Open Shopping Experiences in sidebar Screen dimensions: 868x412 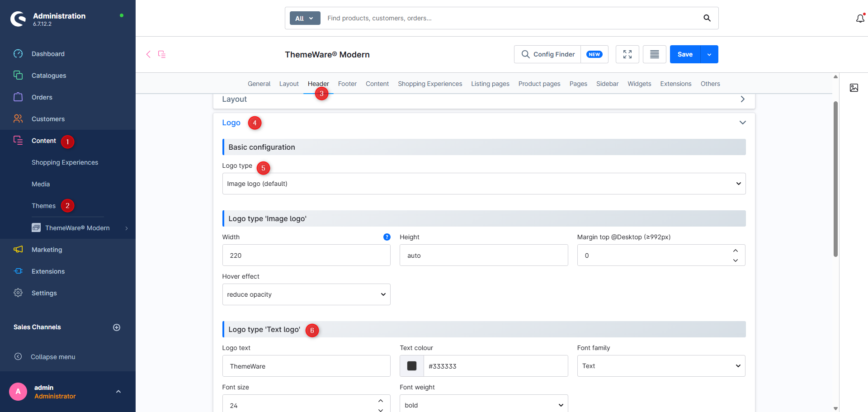tap(65, 162)
